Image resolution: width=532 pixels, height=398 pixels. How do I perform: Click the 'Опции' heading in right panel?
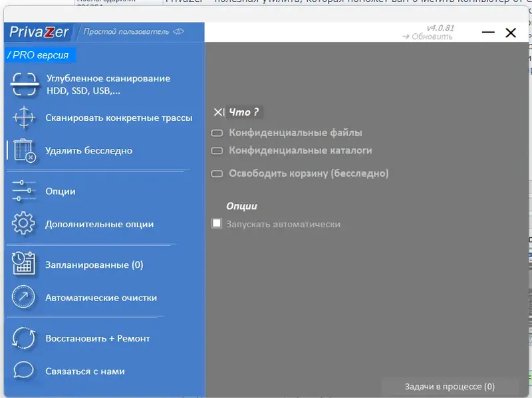(241, 206)
